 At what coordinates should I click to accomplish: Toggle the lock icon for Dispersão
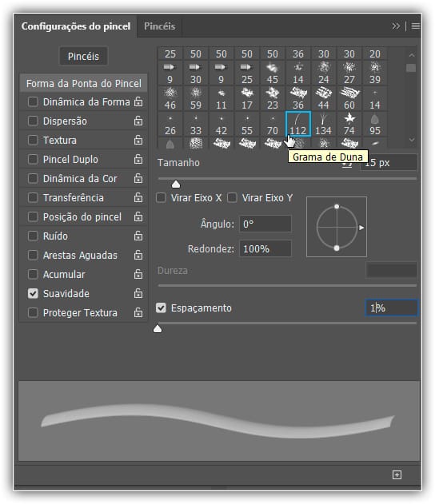point(138,121)
